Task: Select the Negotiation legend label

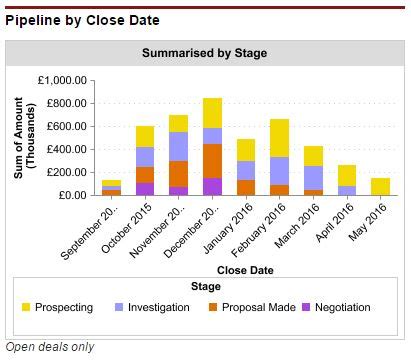Action: 343,307
